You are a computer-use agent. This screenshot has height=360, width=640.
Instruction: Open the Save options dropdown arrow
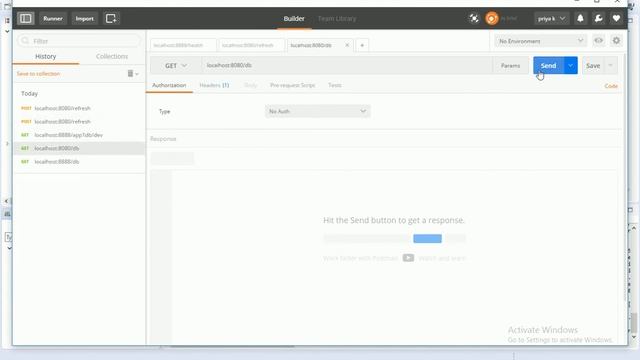click(611, 65)
